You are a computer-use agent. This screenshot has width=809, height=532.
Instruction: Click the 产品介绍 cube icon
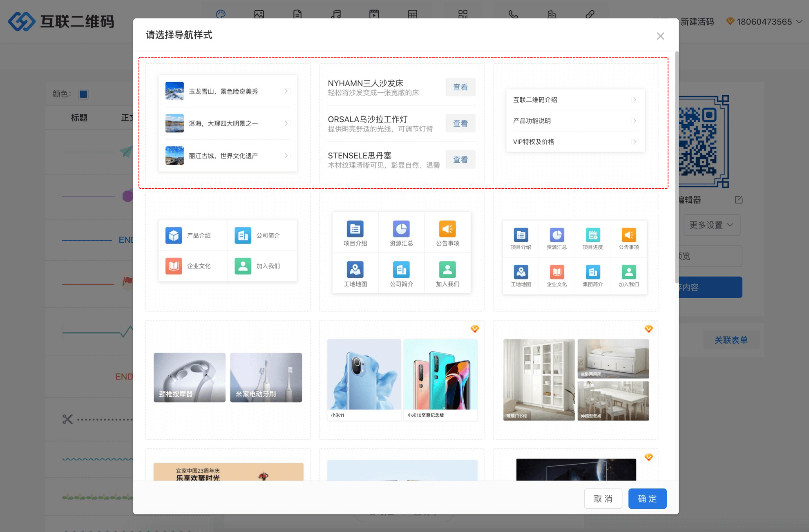174,235
